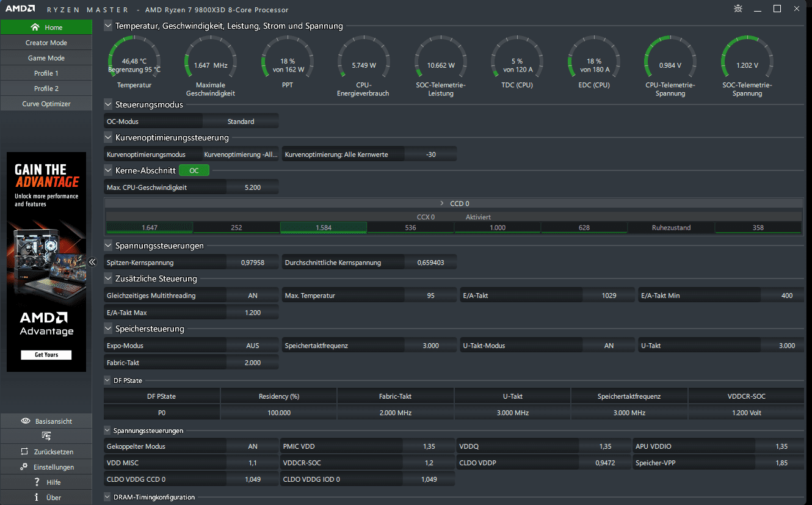Click the import/export profile icon button
This screenshot has width=812, height=505.
(x=46, y=436)
